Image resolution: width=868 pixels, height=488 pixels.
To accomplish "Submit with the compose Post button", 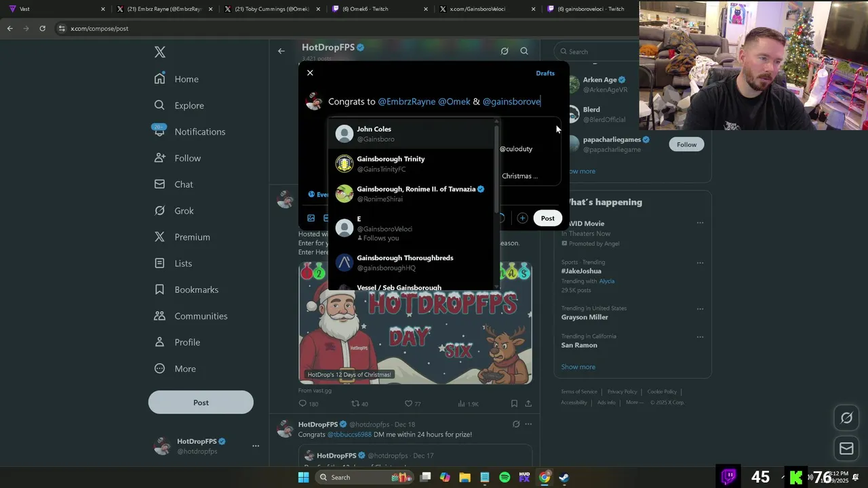I will click(x=547, y=218).
